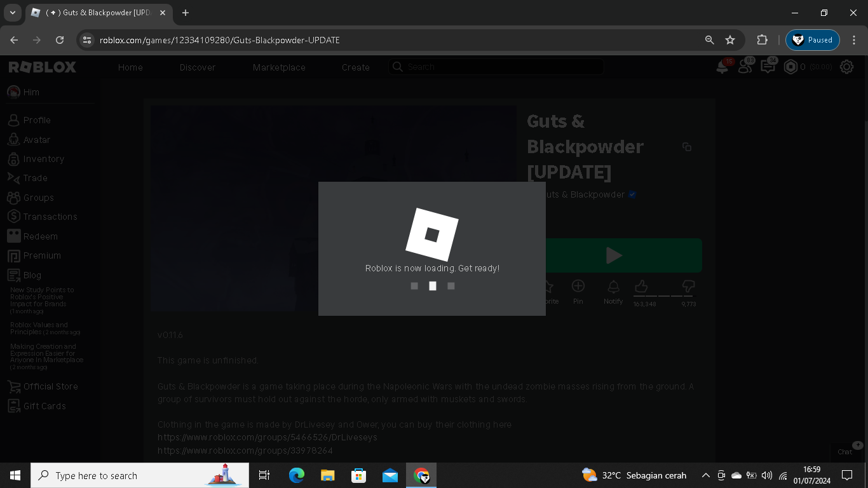Click the Pin icon under Play
This screenshot has height=488, width=868.
point(578,287)
